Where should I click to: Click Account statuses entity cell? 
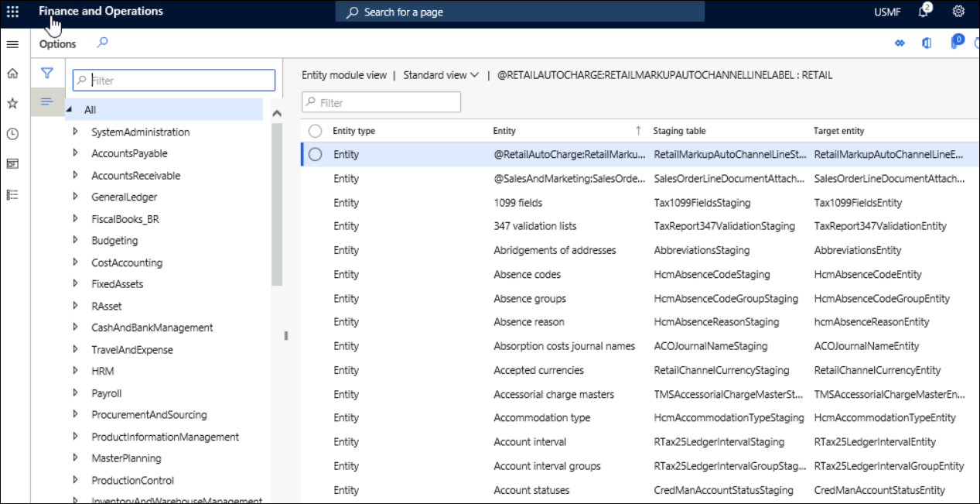pyautogui.click(x=531, y=490)
